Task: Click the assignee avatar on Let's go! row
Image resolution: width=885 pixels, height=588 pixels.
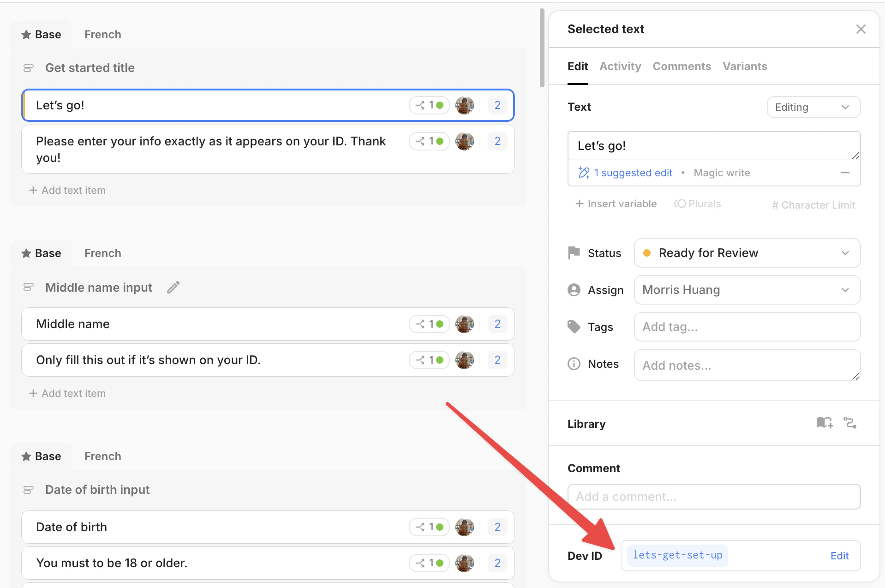Action: point(465,105)
